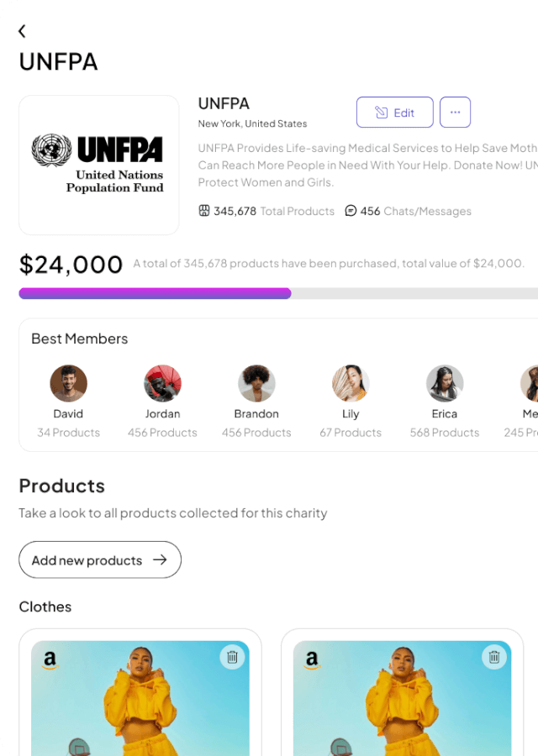
Task: Click the Amazon logo on first product
Action: point(50,661)
